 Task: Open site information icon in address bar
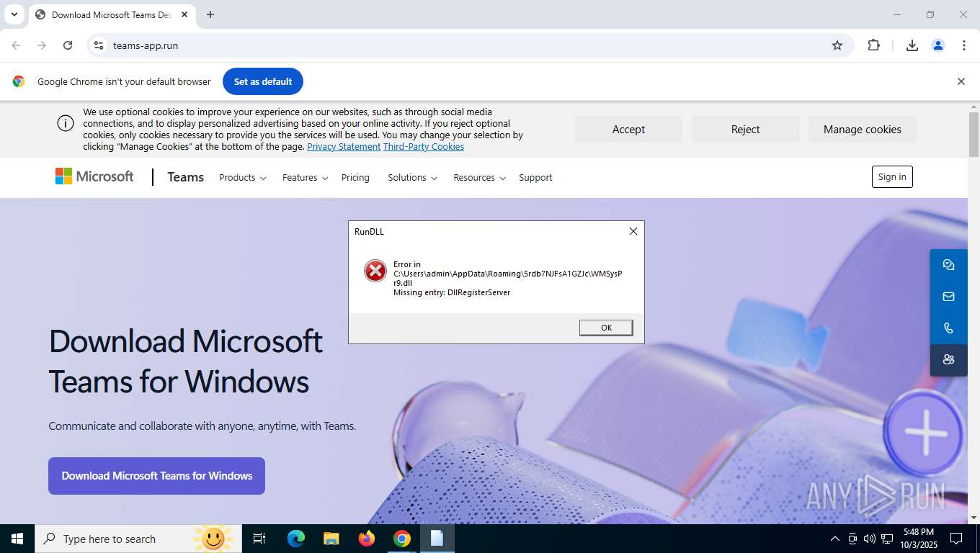tap(99, 45)
